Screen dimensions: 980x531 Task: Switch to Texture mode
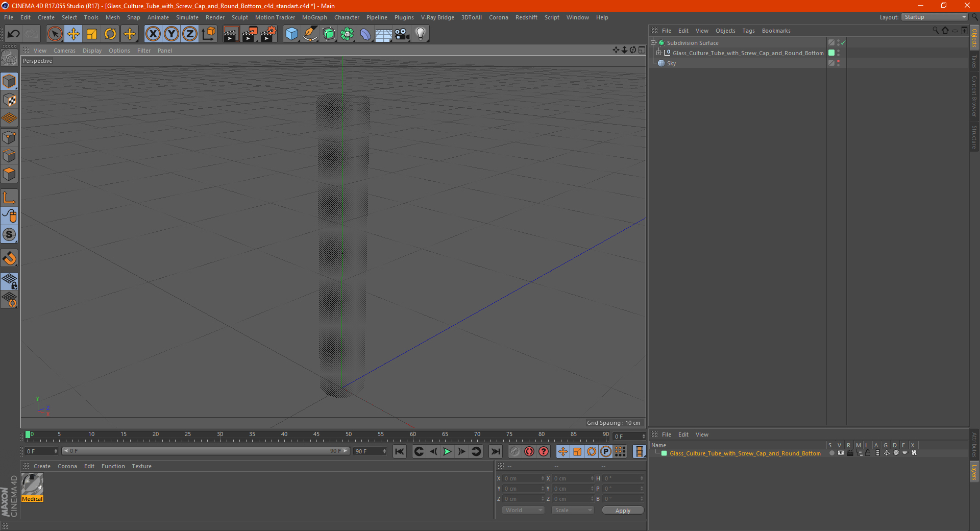click(x=9, y=100)
